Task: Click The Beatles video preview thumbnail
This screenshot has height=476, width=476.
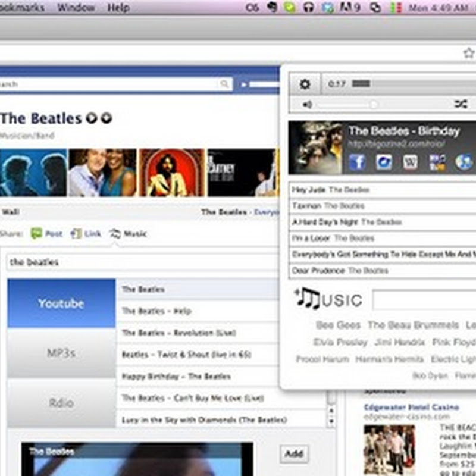Action: (137, 459)
